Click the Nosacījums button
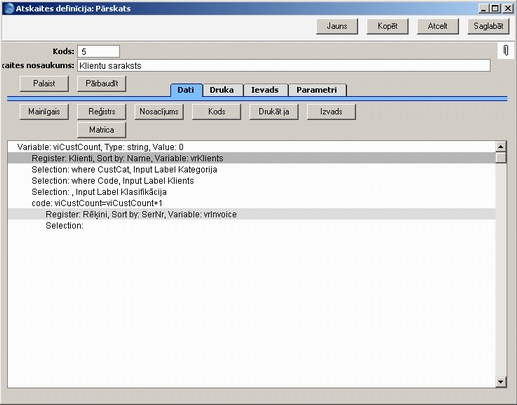The image size is (517, 405). pyautogui.click(x=159, y=112)
